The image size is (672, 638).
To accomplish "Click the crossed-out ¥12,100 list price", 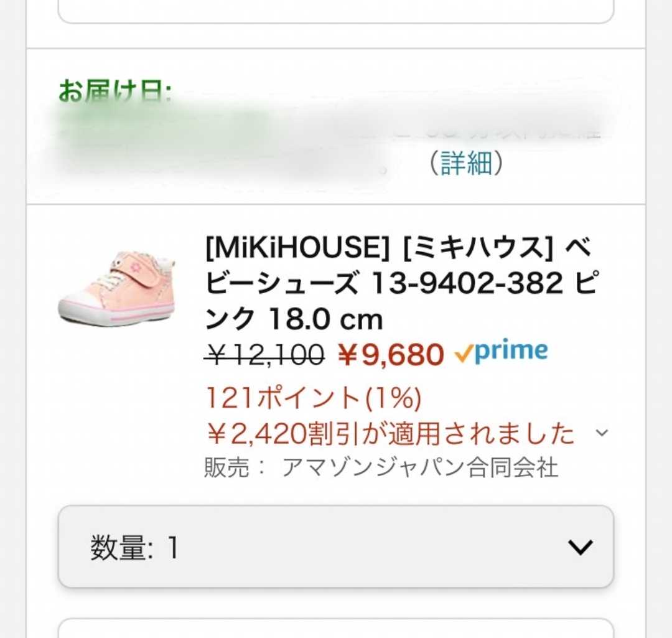I will (x=266, y=355).
